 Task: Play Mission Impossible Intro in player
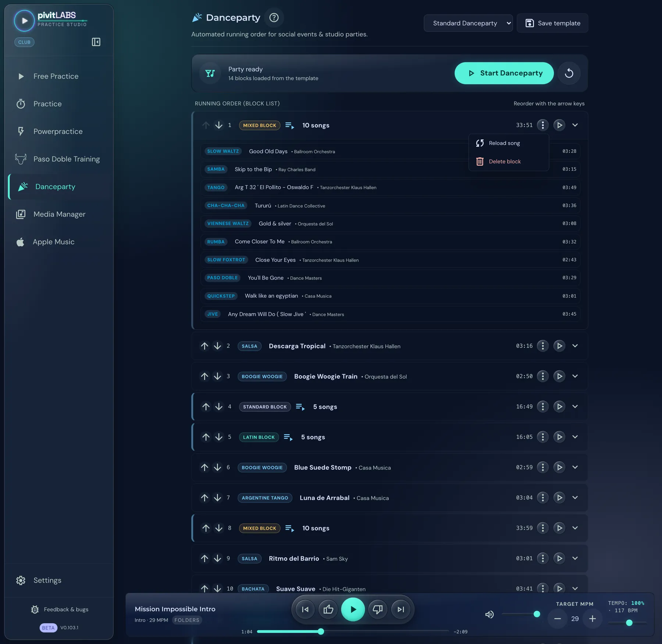353,609
